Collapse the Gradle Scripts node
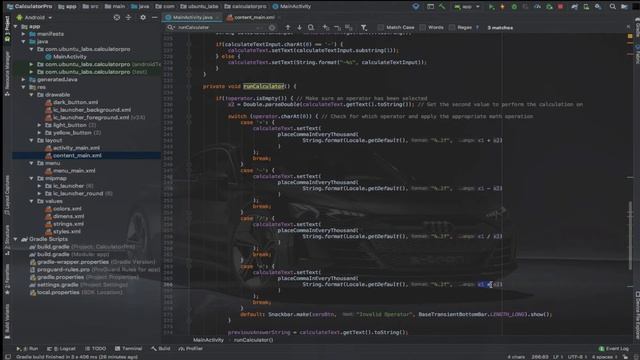640x360 pixels. pos(16,239)
